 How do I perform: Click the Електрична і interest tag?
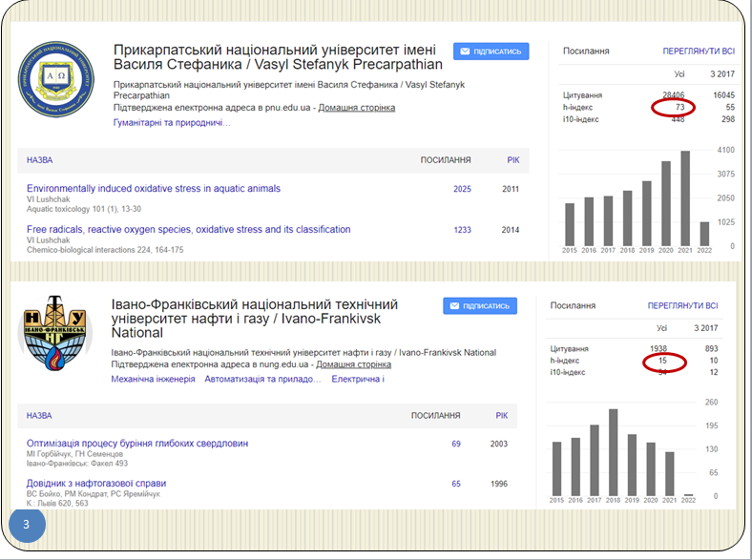click(358, 379)
